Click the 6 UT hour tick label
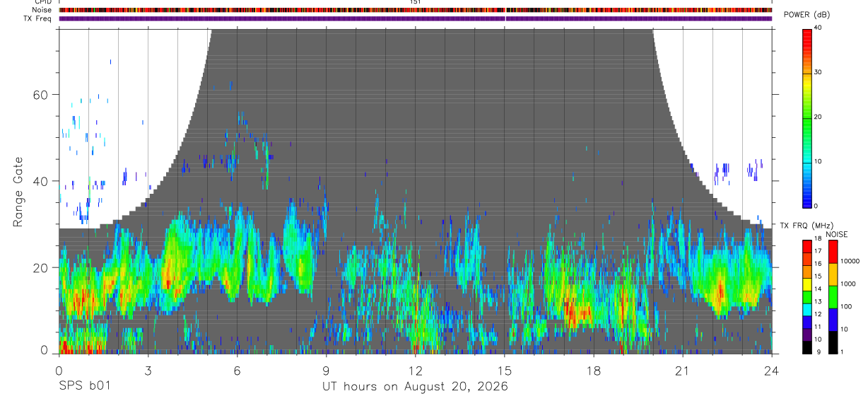This screenshot has width=868, height=401. point(237,371)
